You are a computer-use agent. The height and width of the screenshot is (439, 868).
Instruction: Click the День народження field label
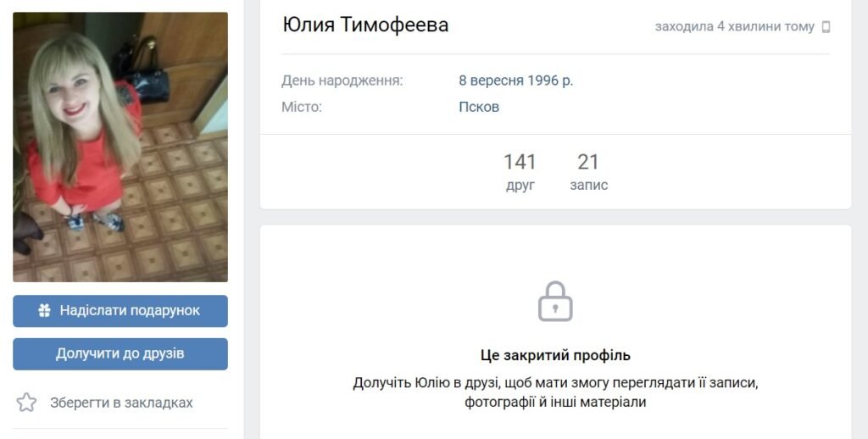(x=342, y=81)
